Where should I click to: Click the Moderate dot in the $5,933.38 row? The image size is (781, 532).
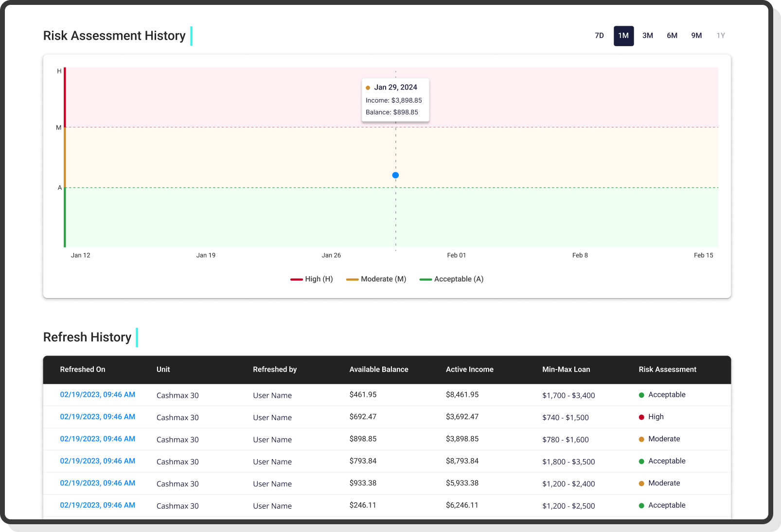tap(642, 483)
